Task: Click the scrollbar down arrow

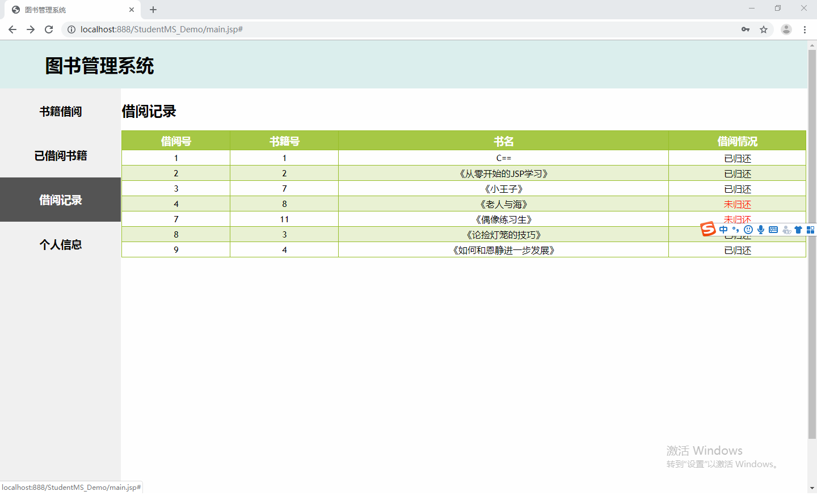Action: pyautogui.click(x=812, y=488)
